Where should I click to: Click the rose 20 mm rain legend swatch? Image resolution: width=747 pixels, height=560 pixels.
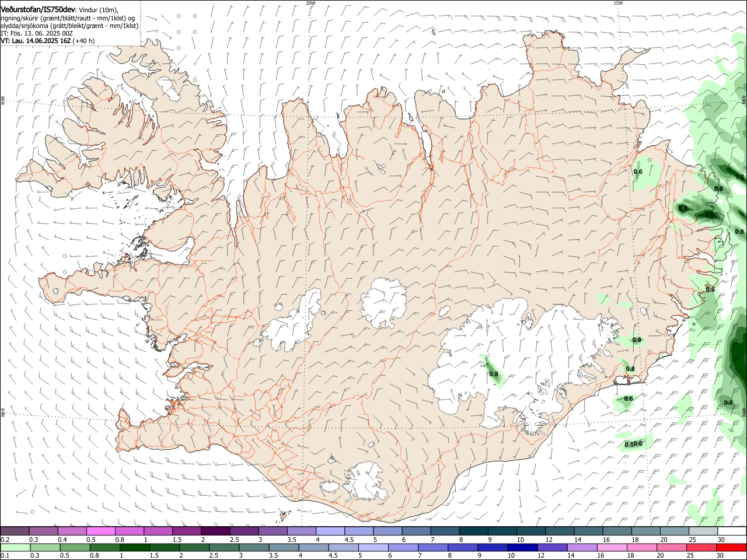coord(672,548)
